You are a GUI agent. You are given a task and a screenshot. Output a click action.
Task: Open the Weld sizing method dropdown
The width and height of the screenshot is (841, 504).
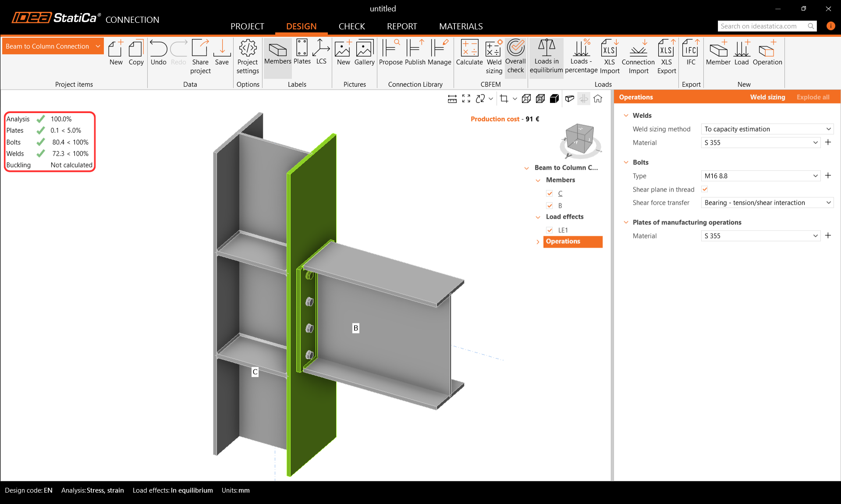[767, 129]
